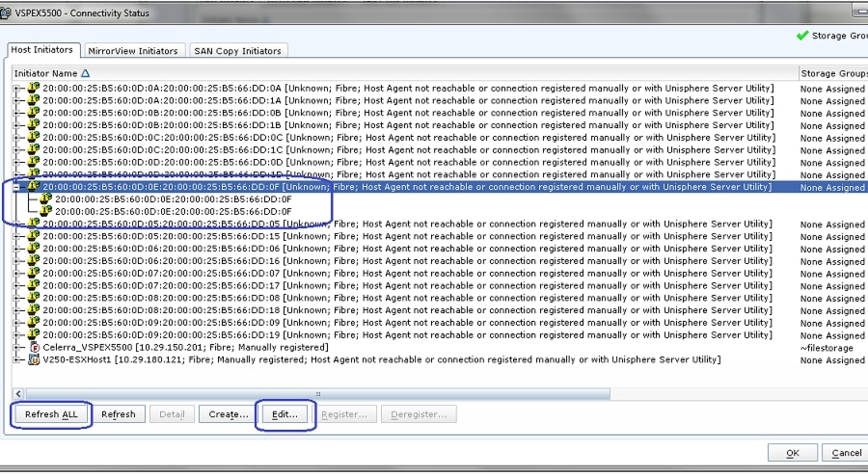Screen dimensions: 868x476
Task: Collapse the selected DD:0F initiator node
Action: pos(17,187)
